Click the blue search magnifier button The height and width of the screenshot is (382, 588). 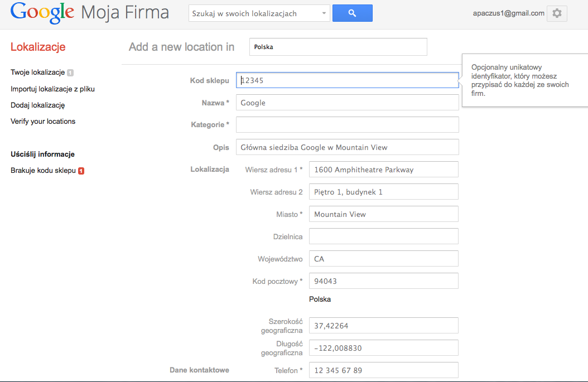coord(352,13)
